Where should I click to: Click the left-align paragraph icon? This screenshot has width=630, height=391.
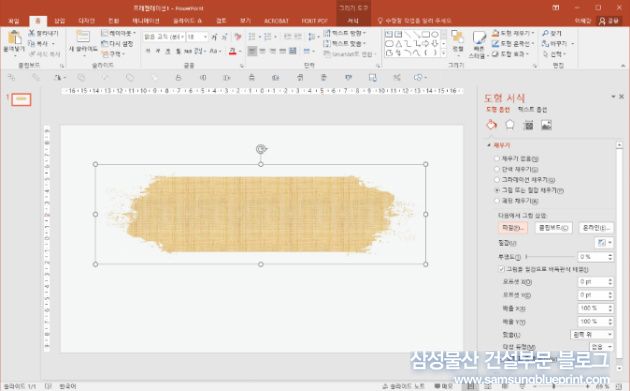click(252, 51)
